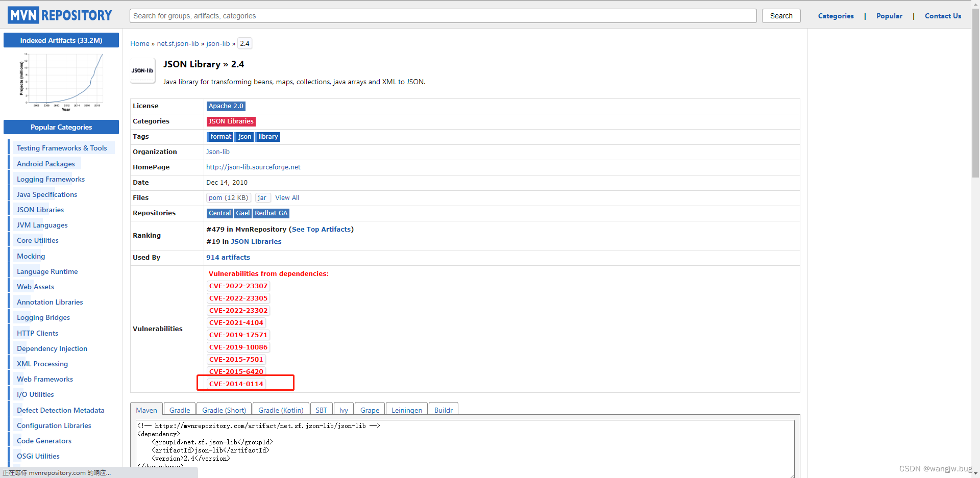Click the search input field

442,16
